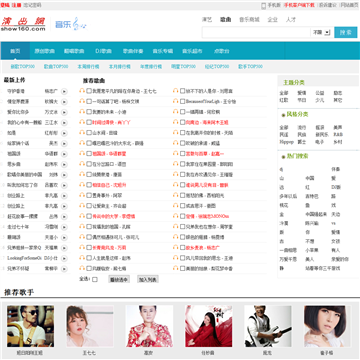Open the 点歌台 navigation tab

222,51
